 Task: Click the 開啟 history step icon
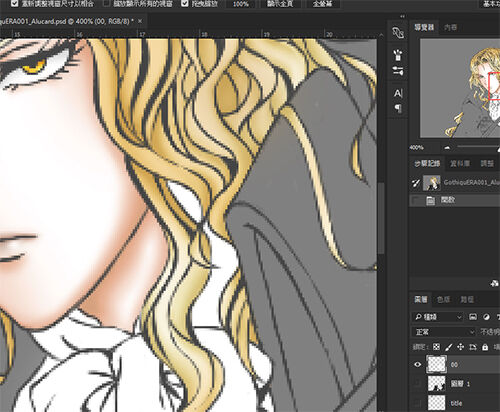[430, 200]
